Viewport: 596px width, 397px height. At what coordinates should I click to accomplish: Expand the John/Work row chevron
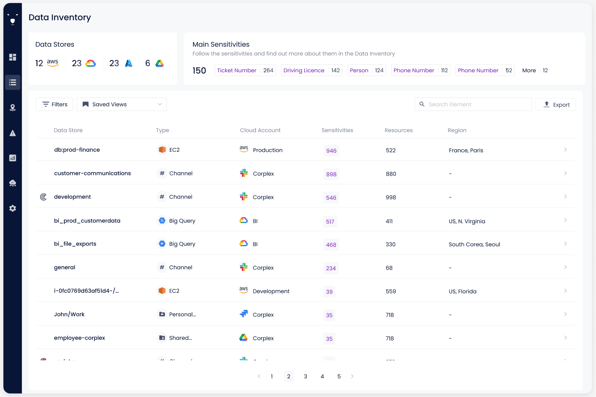pyautogui.click(x=566, y=314)
